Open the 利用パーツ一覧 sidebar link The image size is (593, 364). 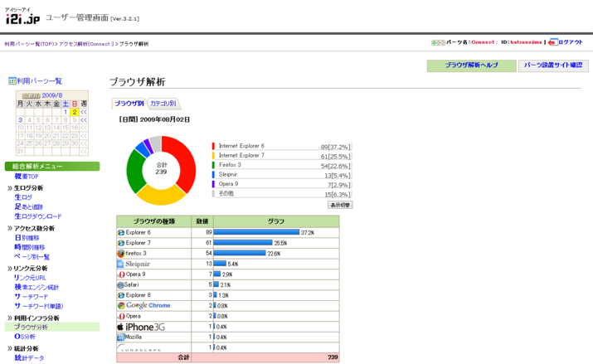coord(39,81)
